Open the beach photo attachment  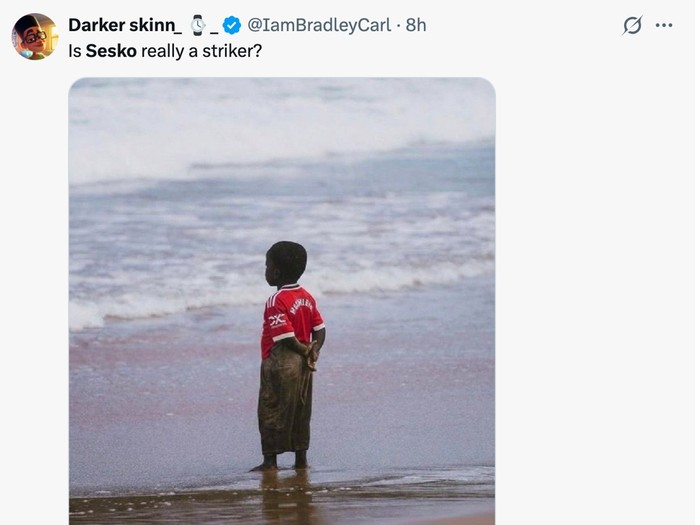pyautogui.click(x=282, y=301)
